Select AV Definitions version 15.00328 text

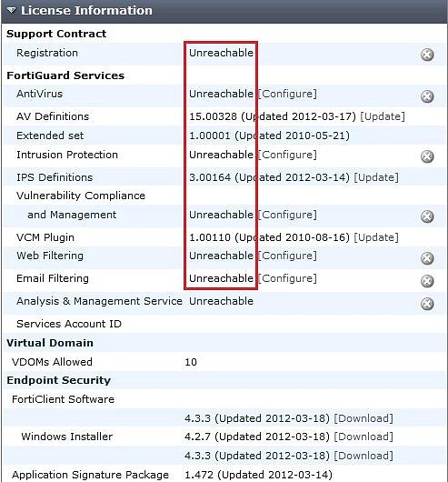click(214, 116)
